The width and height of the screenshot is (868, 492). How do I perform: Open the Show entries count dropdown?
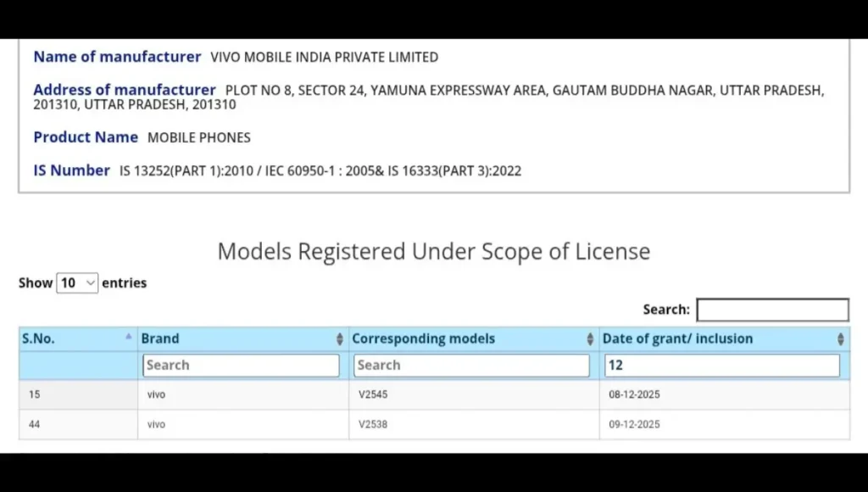tap(78, 283)
